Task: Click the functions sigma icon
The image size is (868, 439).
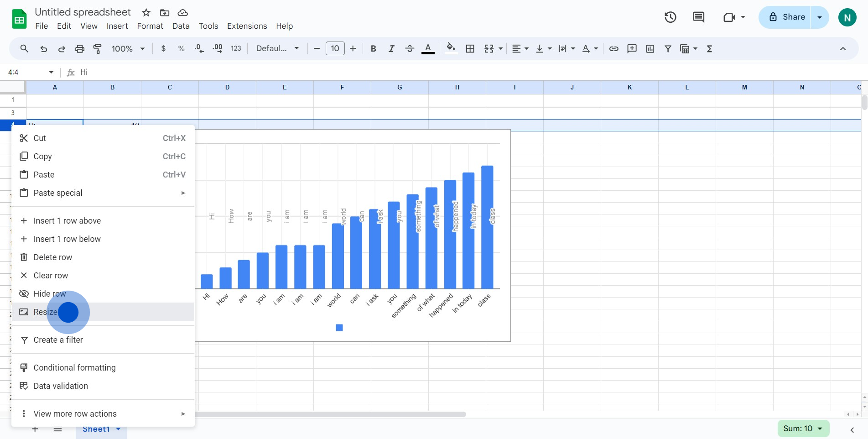Action: pyautogui.click(x=709, y=49)
